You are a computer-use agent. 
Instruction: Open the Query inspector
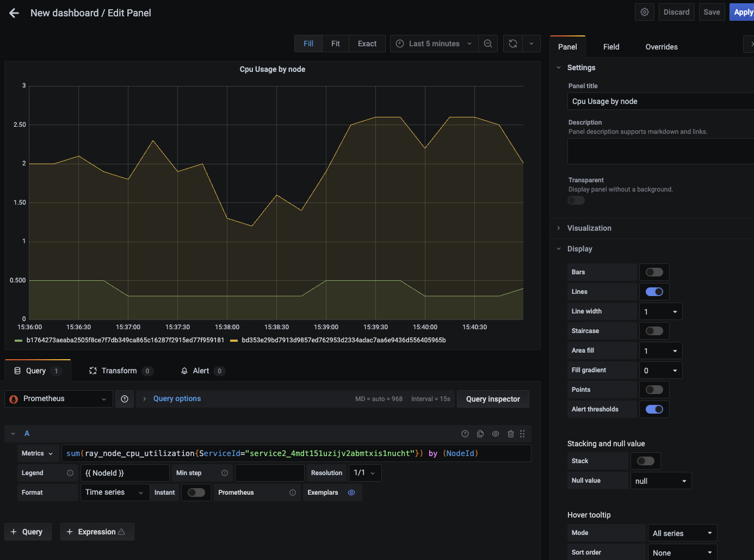pyautogui.click(x=493, y=399)
